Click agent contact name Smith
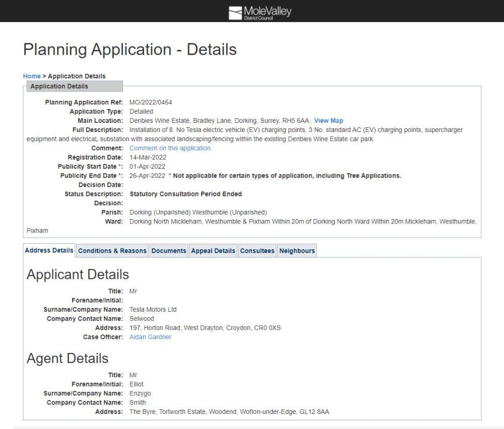504x429 pixels. 138,403
